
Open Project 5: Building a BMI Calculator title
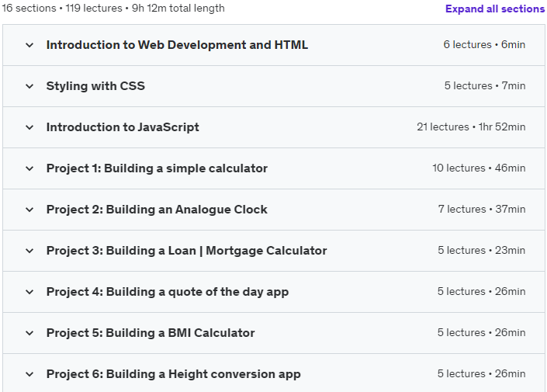(x=151, y=333)
